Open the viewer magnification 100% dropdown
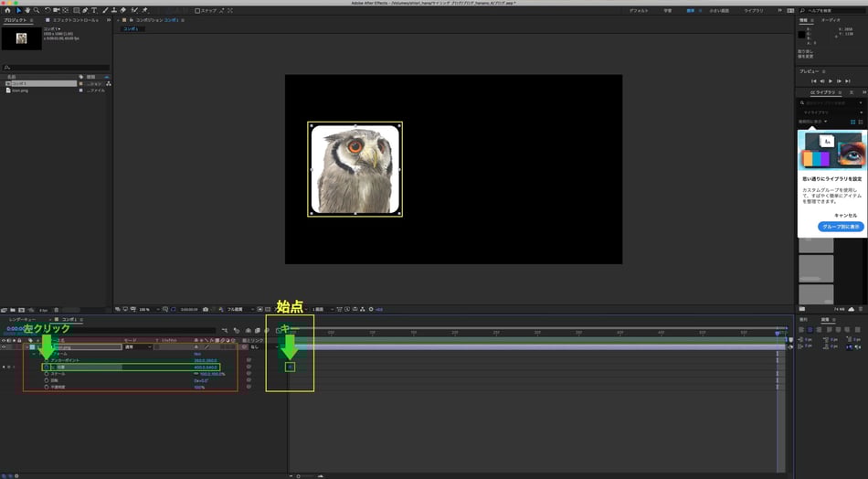Viewport: 868px width, 479px height. pyautogui.click(x=146, y=309)
